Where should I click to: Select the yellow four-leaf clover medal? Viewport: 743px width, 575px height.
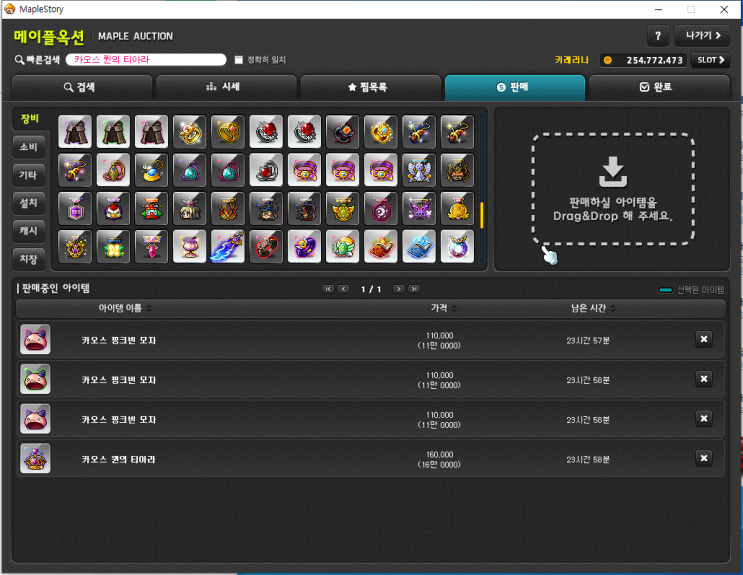(113, 246)
